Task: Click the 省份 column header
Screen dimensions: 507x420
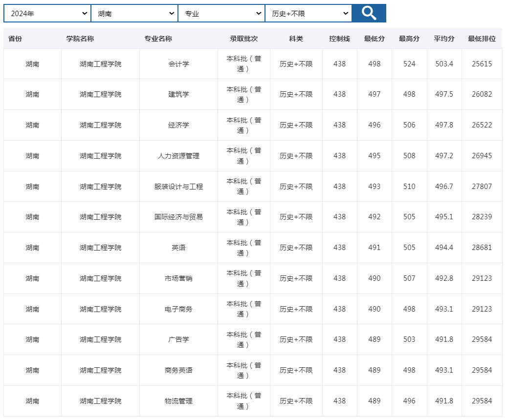Action: coord(15,39)
